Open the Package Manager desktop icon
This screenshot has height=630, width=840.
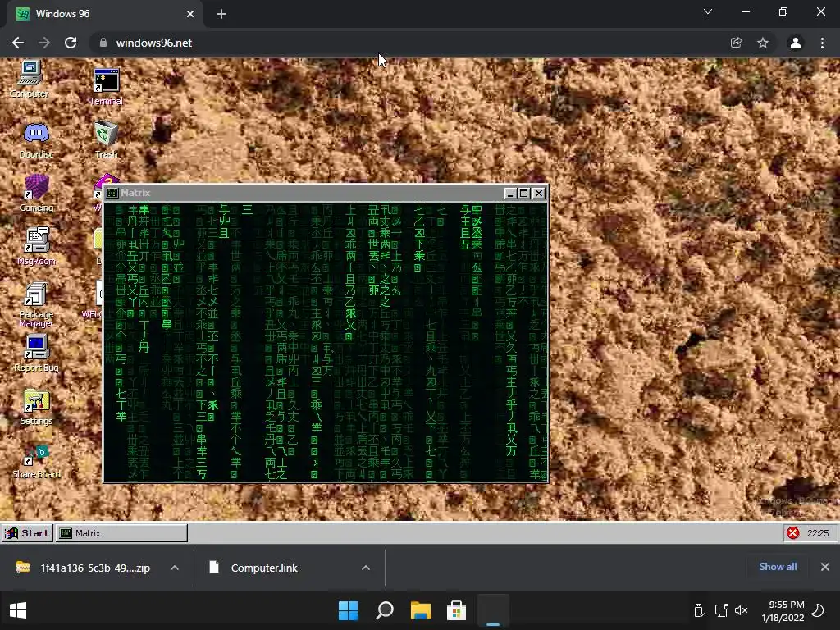36,304
